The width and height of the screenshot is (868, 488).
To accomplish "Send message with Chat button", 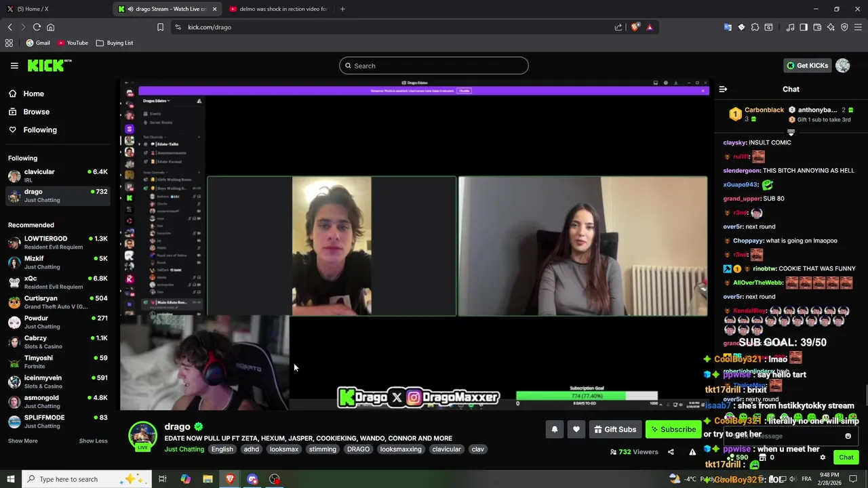I will click(x=846, y=457).
